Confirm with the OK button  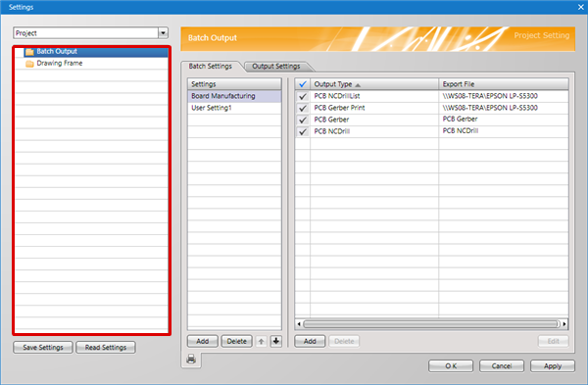click(x=451, y=365)
